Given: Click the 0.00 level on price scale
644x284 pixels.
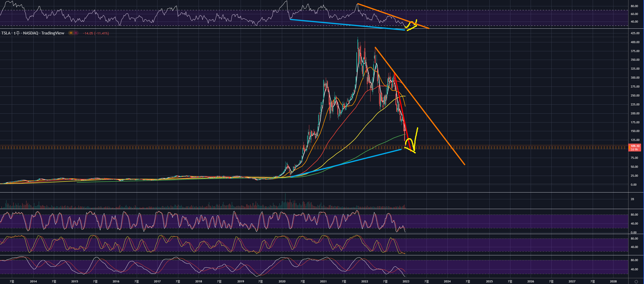Looking at the screenshot, I should tap(633, 185).
